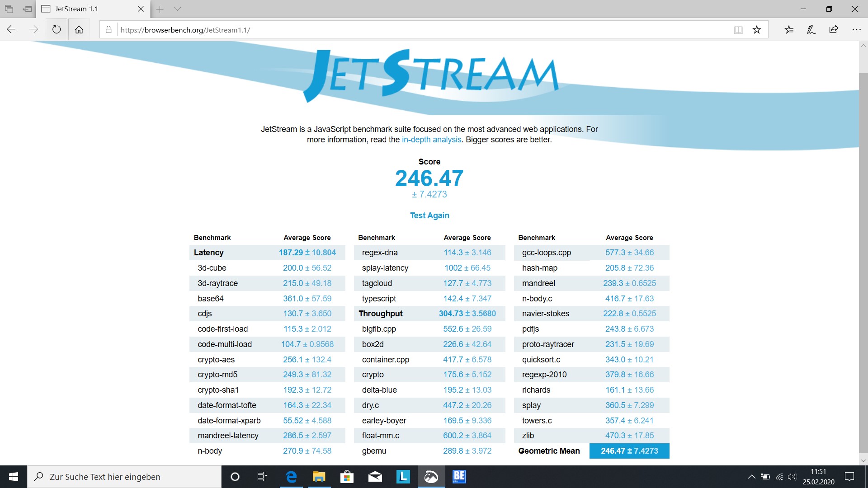Screen dimensions: 868x488
Task: Click the scrollbar down arrow
Action: (863, 461)
